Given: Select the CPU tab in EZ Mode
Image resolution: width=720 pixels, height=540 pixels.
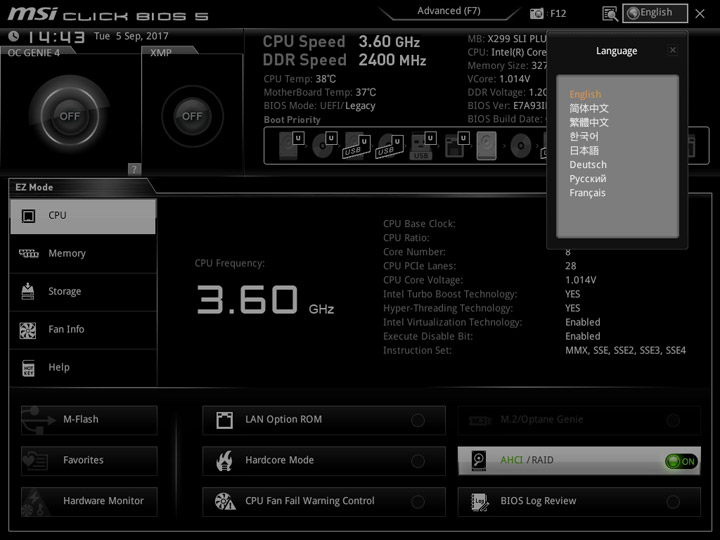Looking at the screenshot, I should 83,216.
